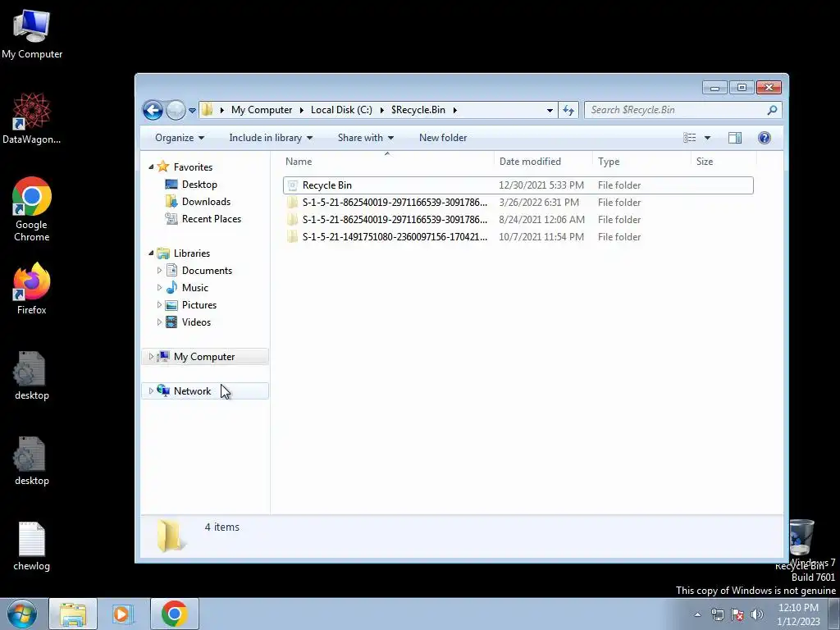The image size is (840, 630).
Task: Open the Share with menu
Action: coord(366,138)
